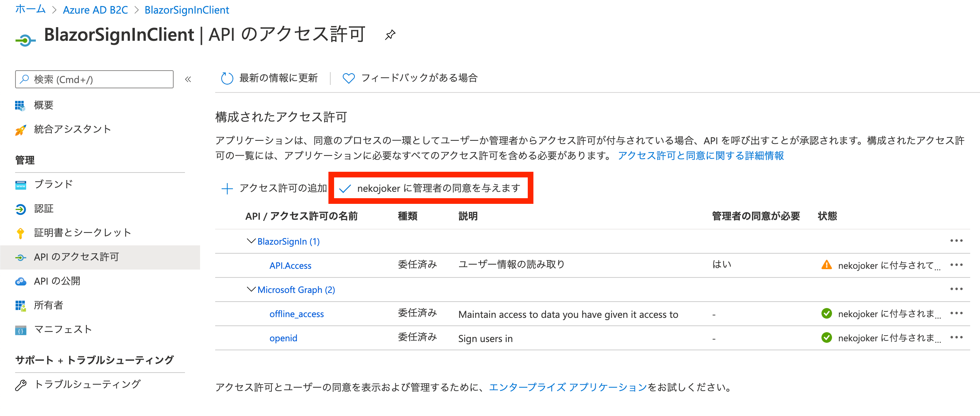Click the key icon for 証明書とシークレット
The width and height of the screenshot is (980, 416).
click(20, 233)
